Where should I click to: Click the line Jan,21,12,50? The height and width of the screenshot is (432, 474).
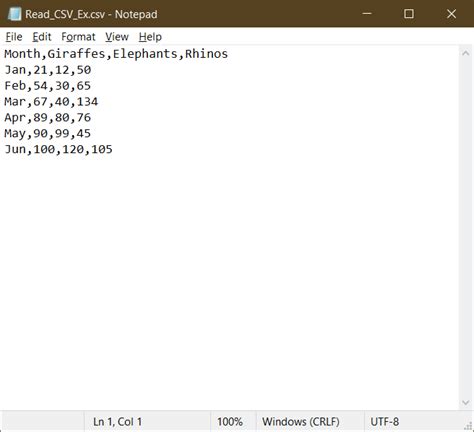click(48, 70)
